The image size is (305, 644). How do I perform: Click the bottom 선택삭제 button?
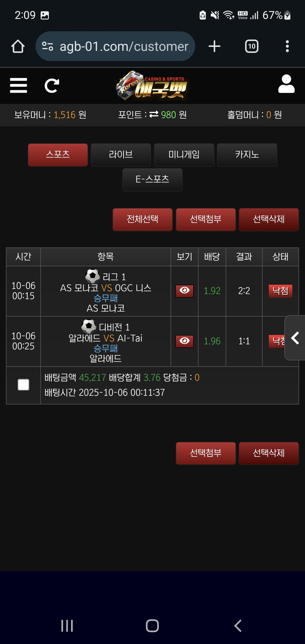coord(269,453)
